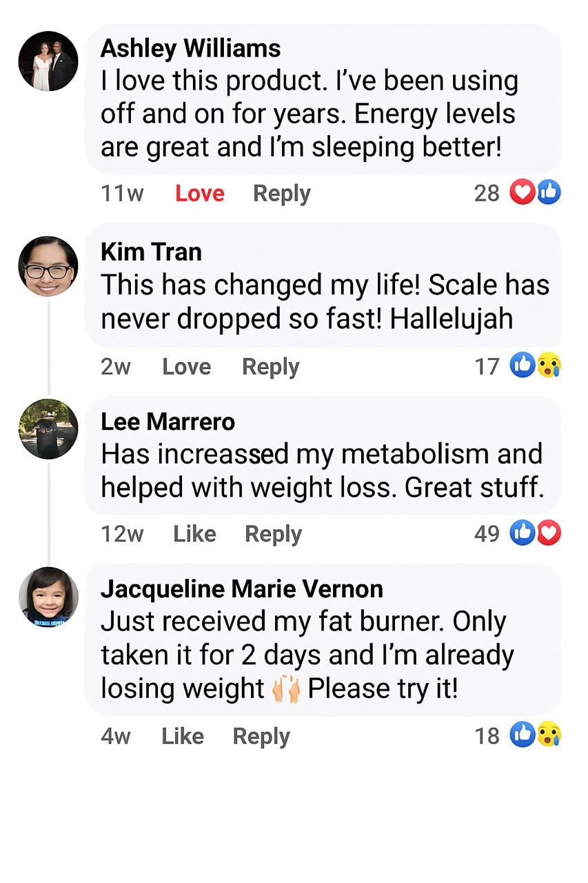The image size is (588, 883).
Task: Click the crying emoji reaction on Jacqueline's comment
Action: [x=549, y=735]
